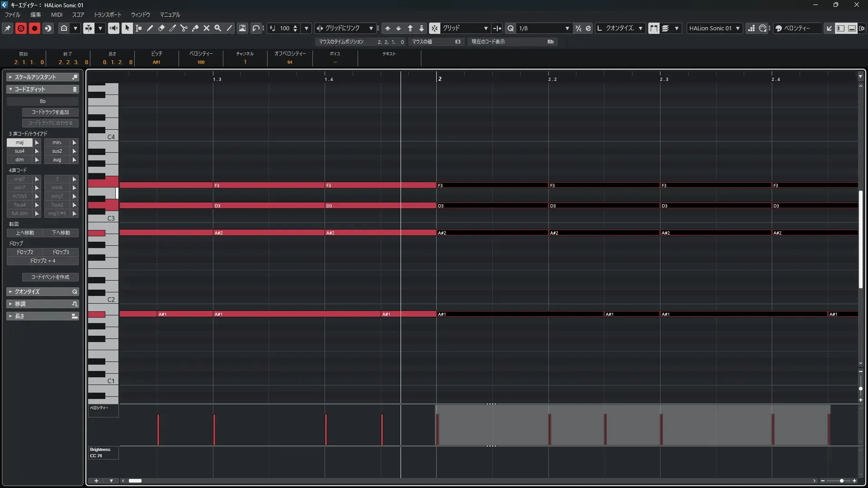Viewport: 868px width, 488px height.
Task: Open the MIDI menu
Action: click(x=57, y=14)
